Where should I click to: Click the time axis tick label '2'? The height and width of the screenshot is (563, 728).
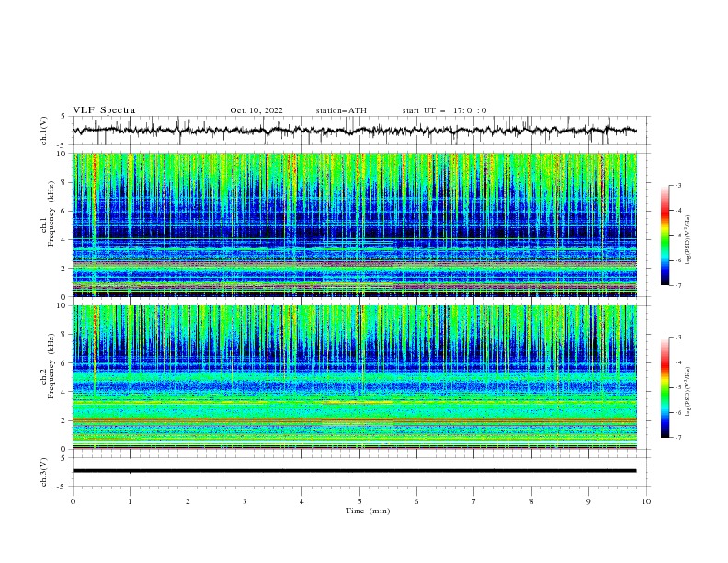[188, 501]
